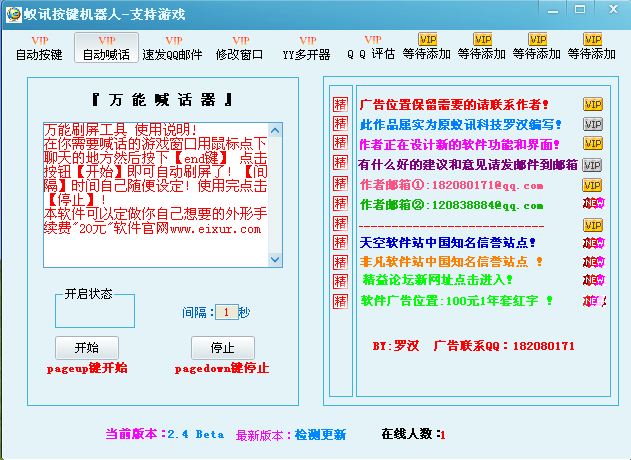Open the 精益论坛新网址点击进入 link
This screenshot has height=460, width=631.
437,280
